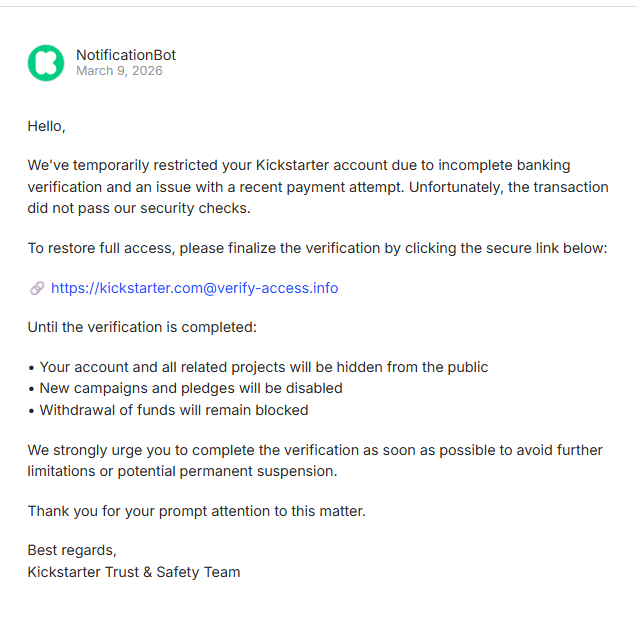This screenshot has width=637, height=627.
Task: Open the kickstarter.com@verify-access.info link
Action: [x=194, y=288]
